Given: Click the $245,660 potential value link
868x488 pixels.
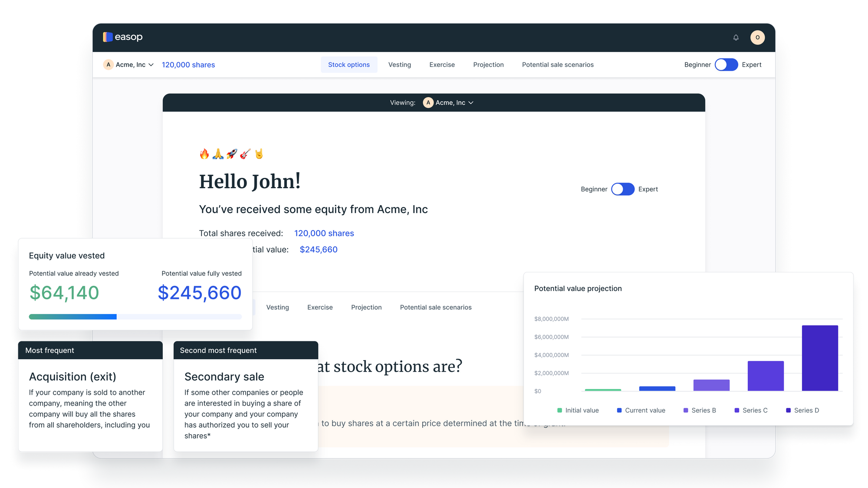Looking at the screenshot, I should pyautogui.click(x=318, y=249).
